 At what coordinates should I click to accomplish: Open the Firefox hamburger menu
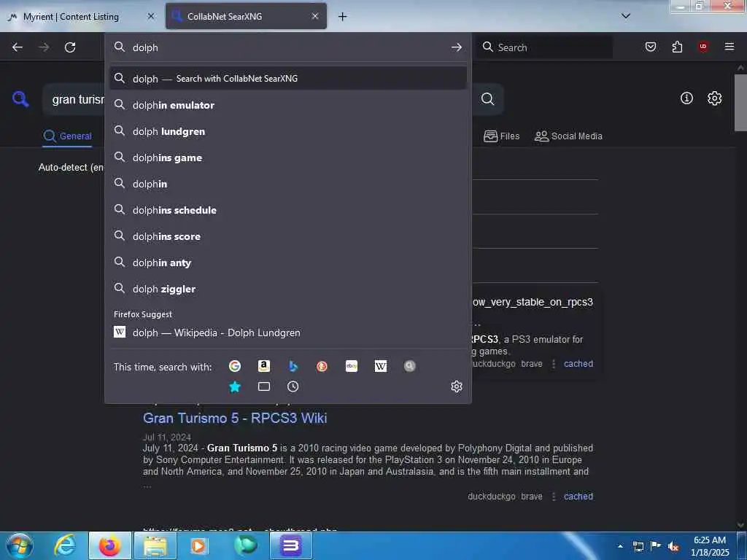pos(729,46)
